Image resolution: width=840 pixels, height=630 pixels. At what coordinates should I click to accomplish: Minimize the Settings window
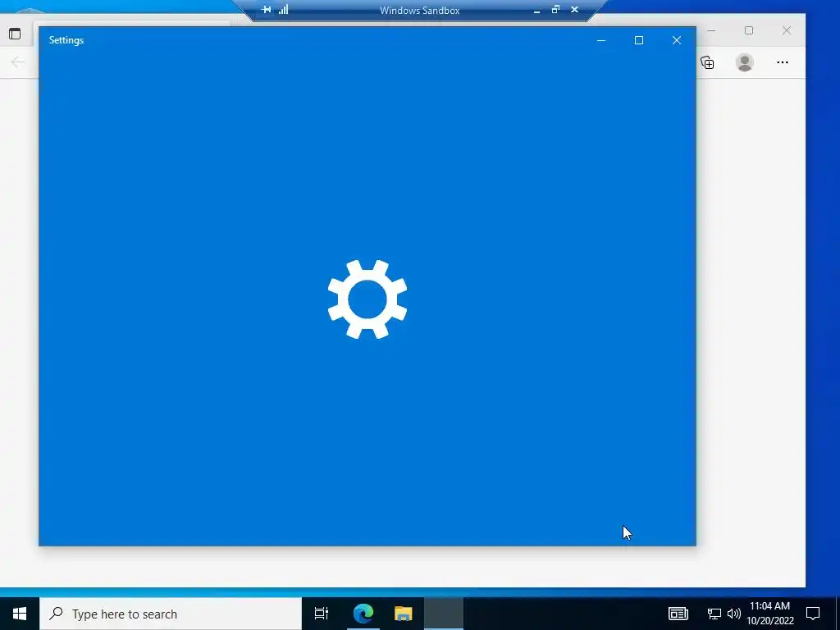pyautogui.click(x=601, y=40)
